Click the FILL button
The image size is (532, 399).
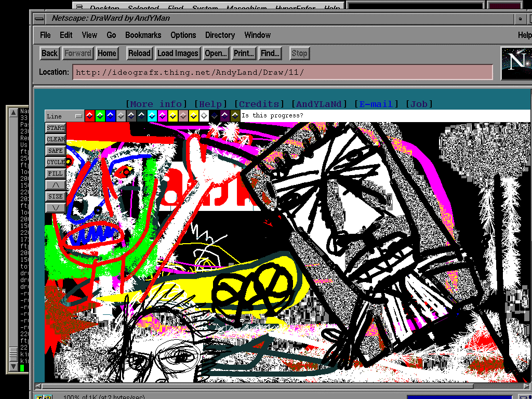[56, 174]
